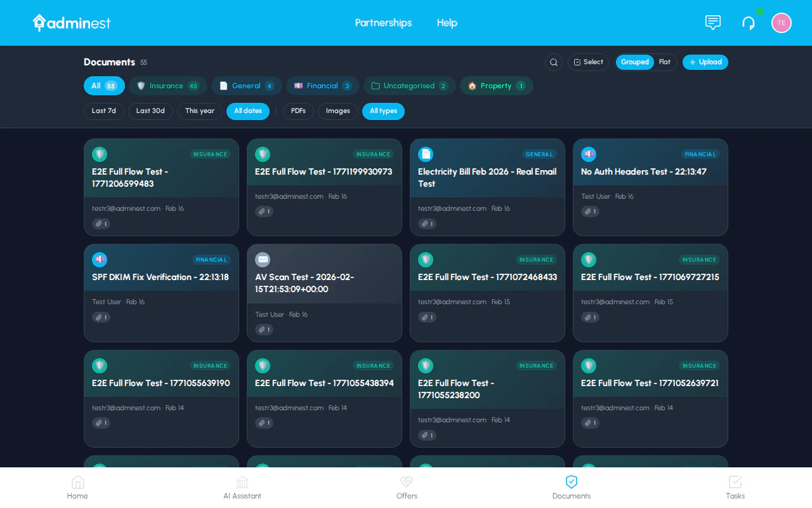Open SPF DKIM Fix Verification - 22:13:18 document

pos(160,277)
